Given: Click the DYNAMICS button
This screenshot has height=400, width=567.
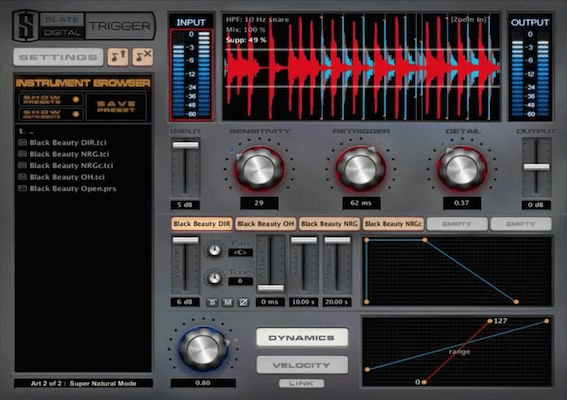Looking at the screenshot, I should tap(302, 337).
